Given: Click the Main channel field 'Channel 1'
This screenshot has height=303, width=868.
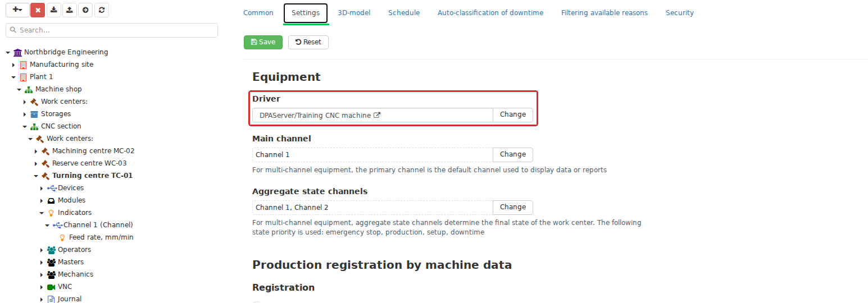Looking at the screenshot, I should pyautogui.click(x=372, y=154).
